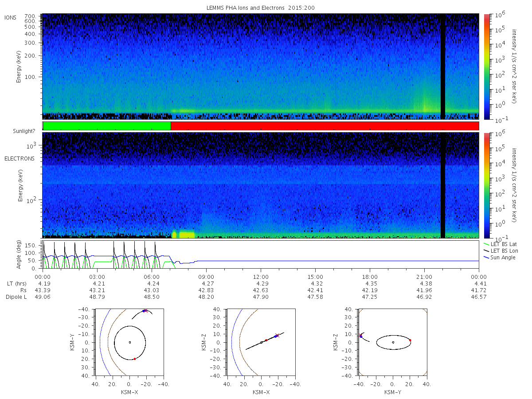Click the black data gap in the ion panel
The height and width of the screenshot is (399, 532).
[442, 66]
